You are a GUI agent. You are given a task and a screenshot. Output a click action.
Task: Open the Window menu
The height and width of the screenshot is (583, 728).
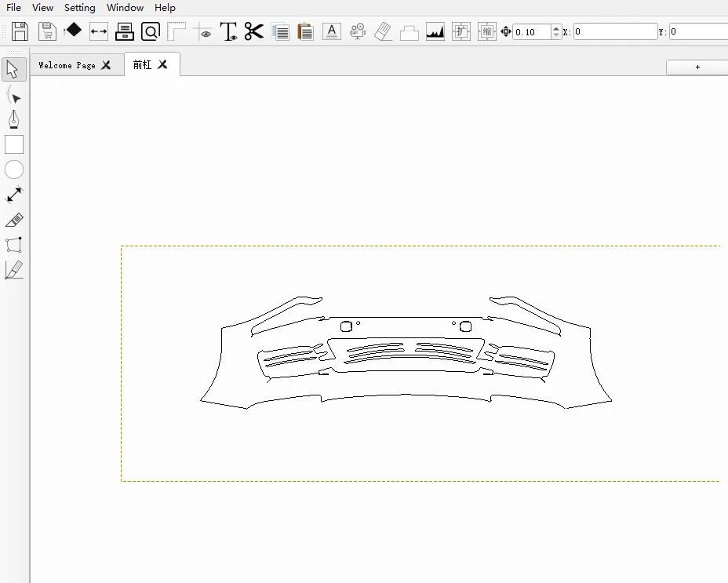click(x=125, y=8)
